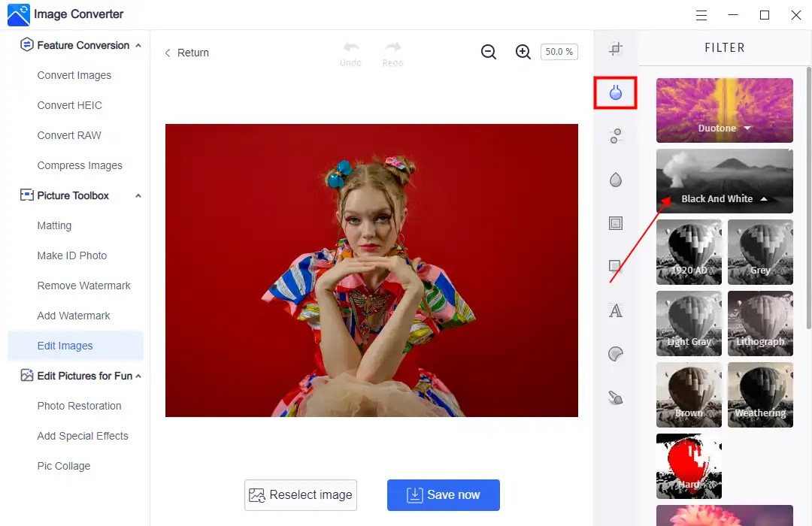The image size is (812, 526).
Task: Collapse the Feature Conversion section
Action: tap(138, 46)
